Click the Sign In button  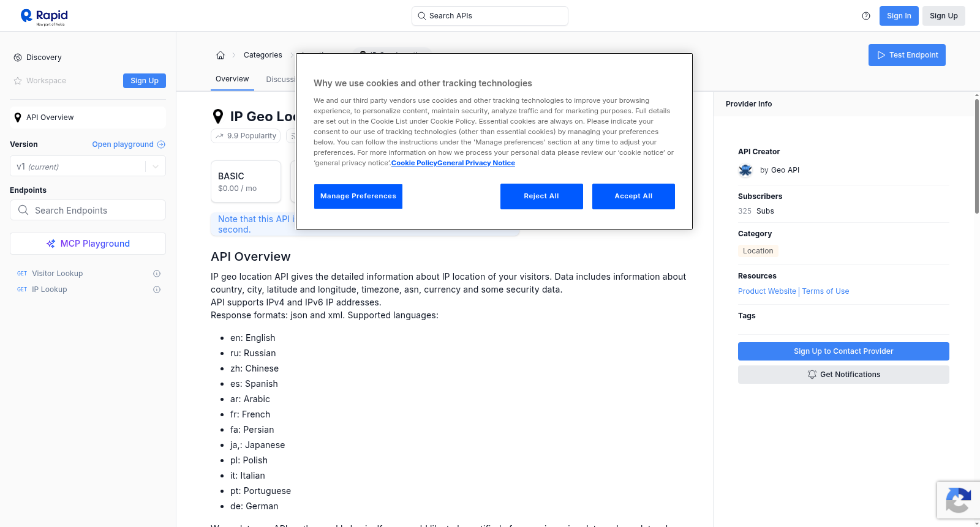click(899, 16)
